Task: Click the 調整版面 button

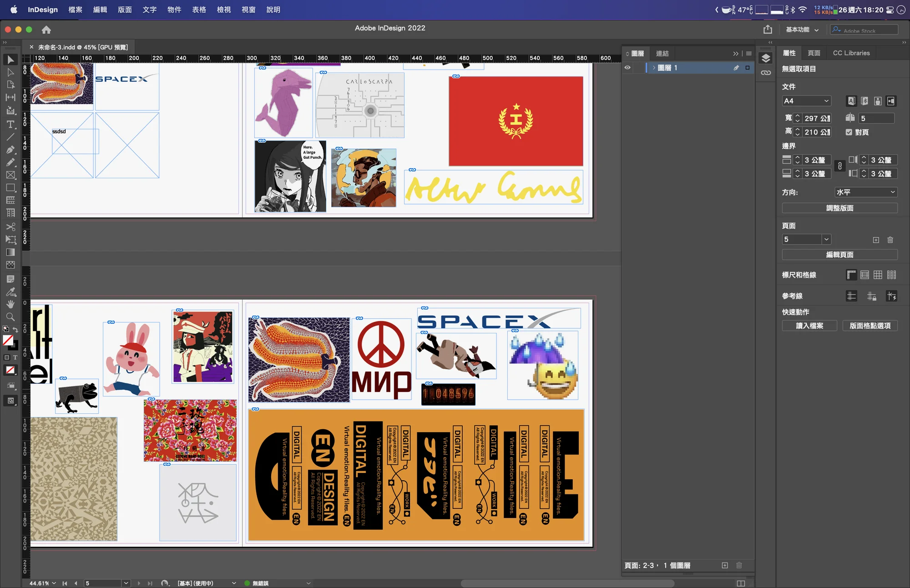Action: pos(840,208)
